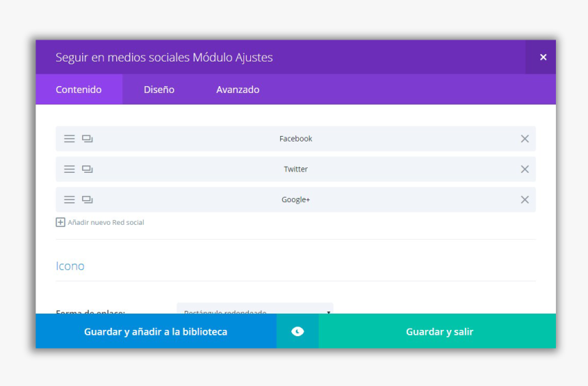Open the Facebook row drag handle menu
The image size is (588, 386).
point(69,139)
